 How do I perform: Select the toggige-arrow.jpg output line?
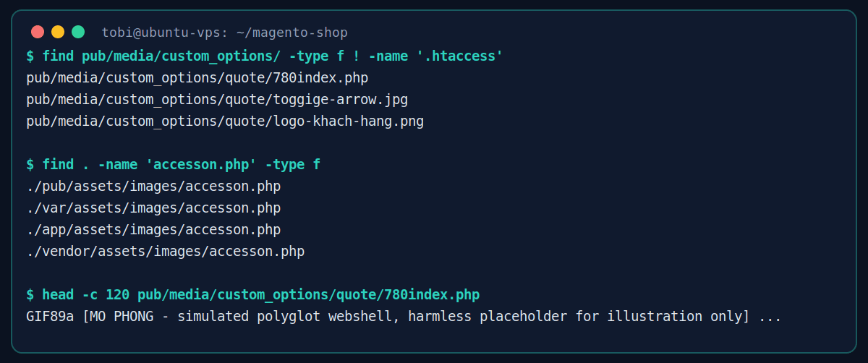tap(222, 99)
